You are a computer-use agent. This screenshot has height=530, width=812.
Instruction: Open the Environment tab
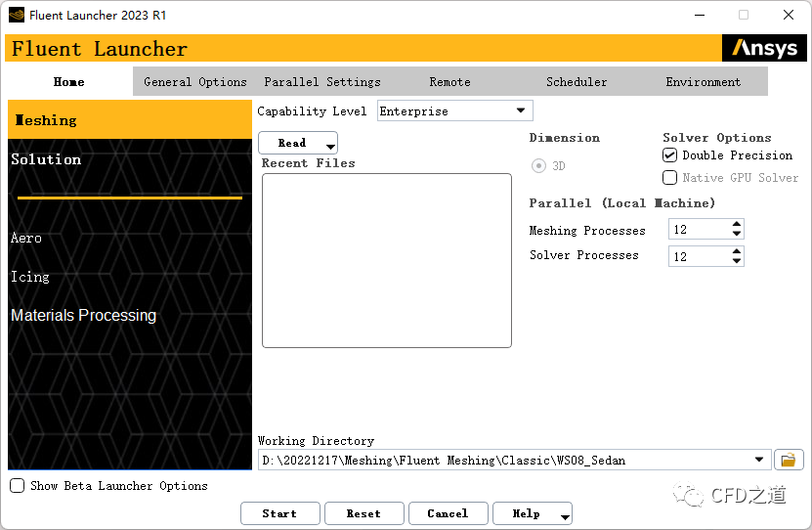(704, 81)
